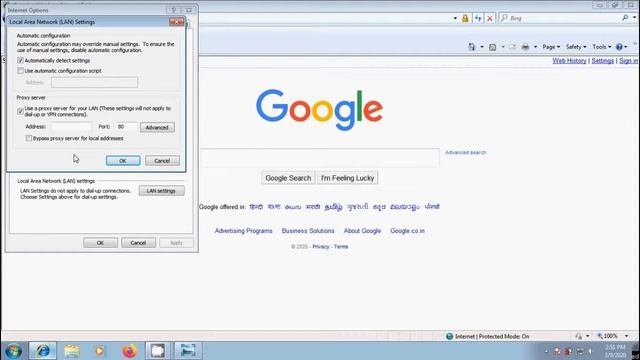Launch Windows Media Player from taskbar
This screenshot has height=360, width=640.
coord(99,351)
